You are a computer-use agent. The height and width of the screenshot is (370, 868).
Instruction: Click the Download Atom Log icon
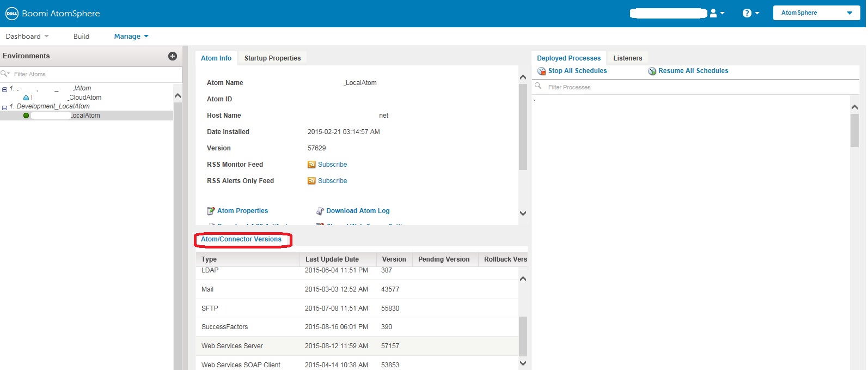[320, 211]
